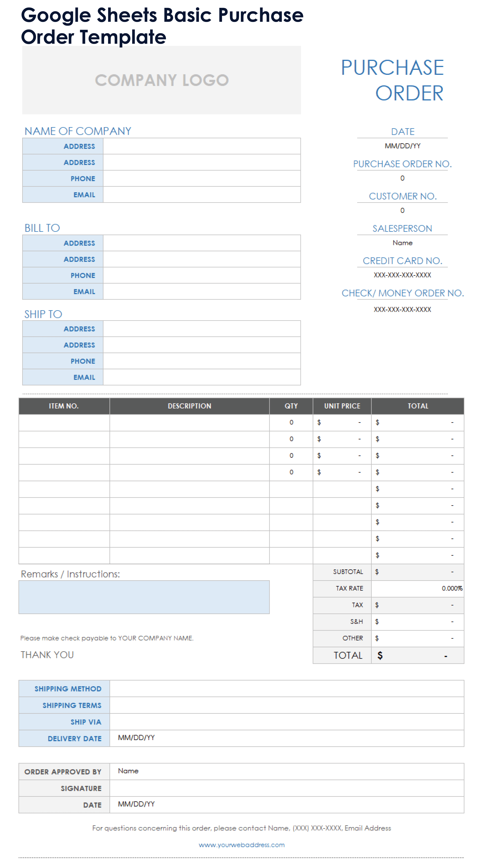Click the OTHER amount cell
Viewport: 485px width, 868px height.
(418, 638)
